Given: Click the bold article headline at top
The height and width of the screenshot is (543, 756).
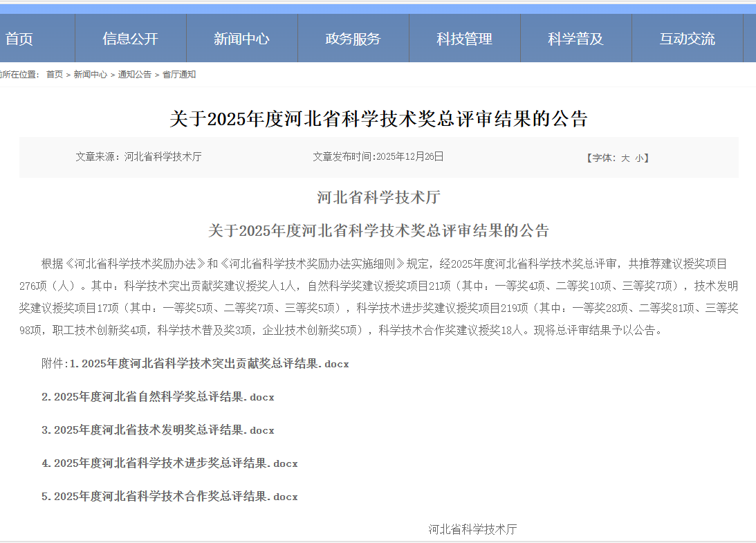Looking at the screenshot, I should click(378, 119).
